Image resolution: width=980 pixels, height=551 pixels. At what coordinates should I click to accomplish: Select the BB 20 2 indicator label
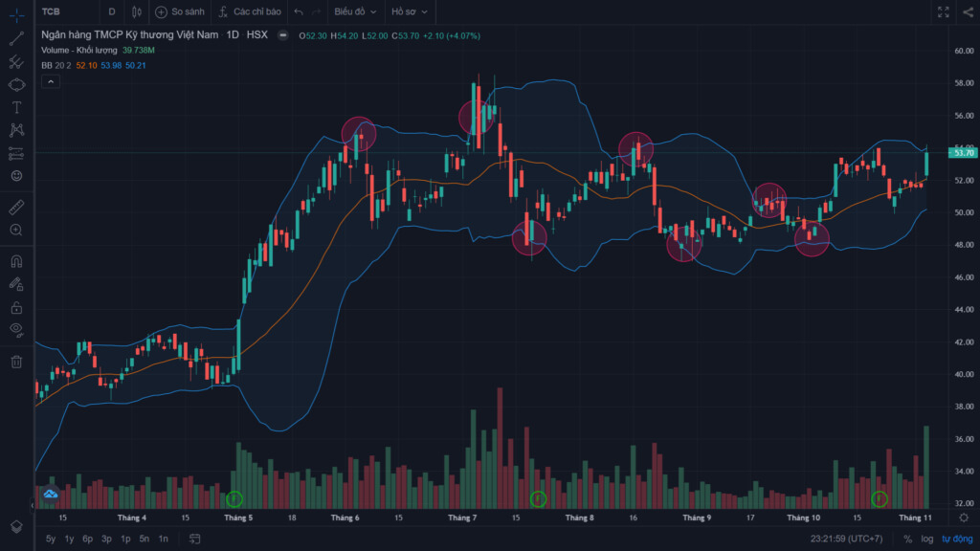coord(56,66)
